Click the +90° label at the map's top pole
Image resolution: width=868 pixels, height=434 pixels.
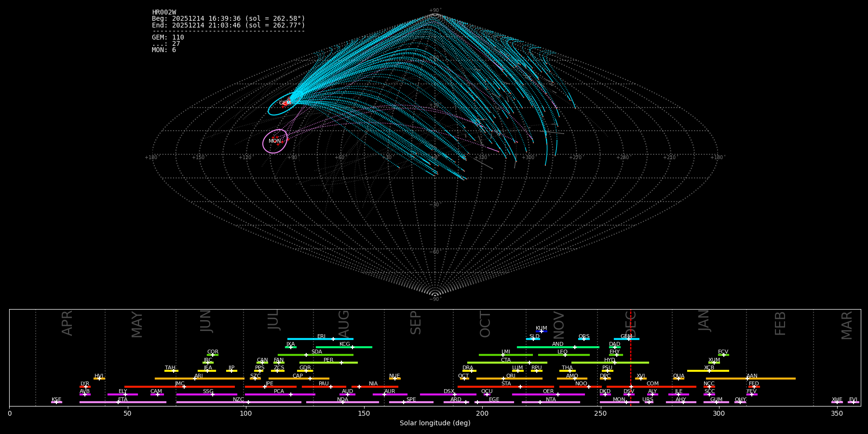tap(435, 10)
